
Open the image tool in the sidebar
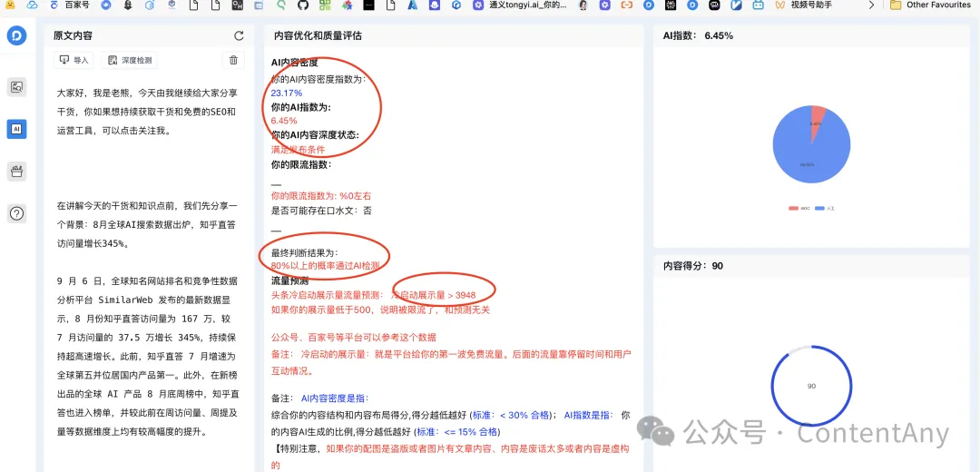point(16,87)
